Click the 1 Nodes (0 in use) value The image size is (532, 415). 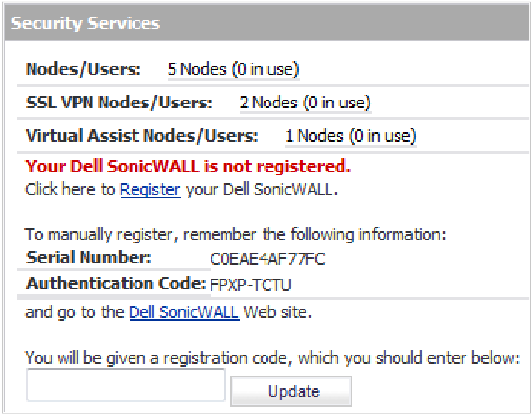click(351, 136)
